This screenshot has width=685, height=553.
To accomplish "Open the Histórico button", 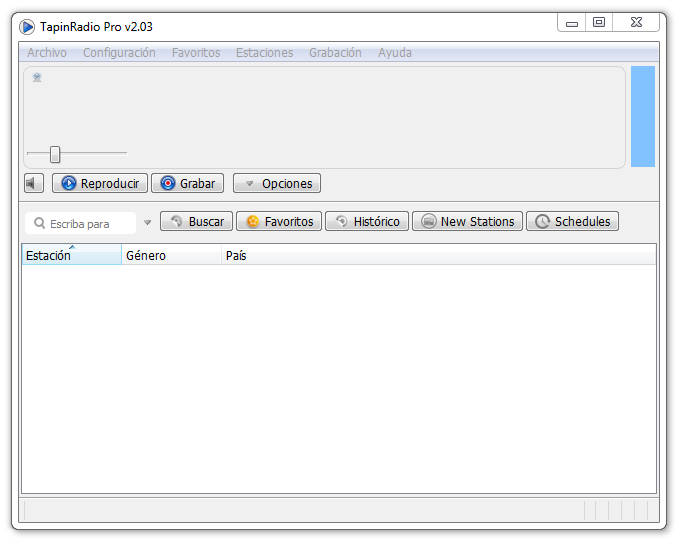I will (x=367, y=221).
